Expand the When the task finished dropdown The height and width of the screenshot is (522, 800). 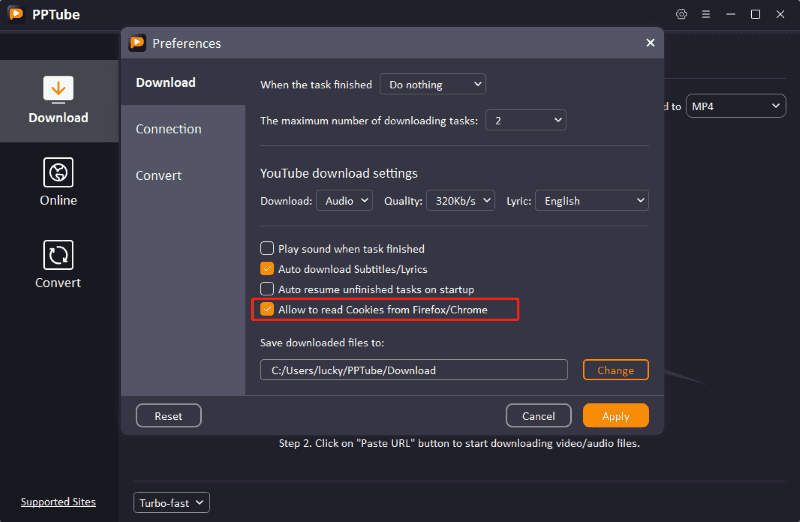pyautogui.click(x=433, y=84)
